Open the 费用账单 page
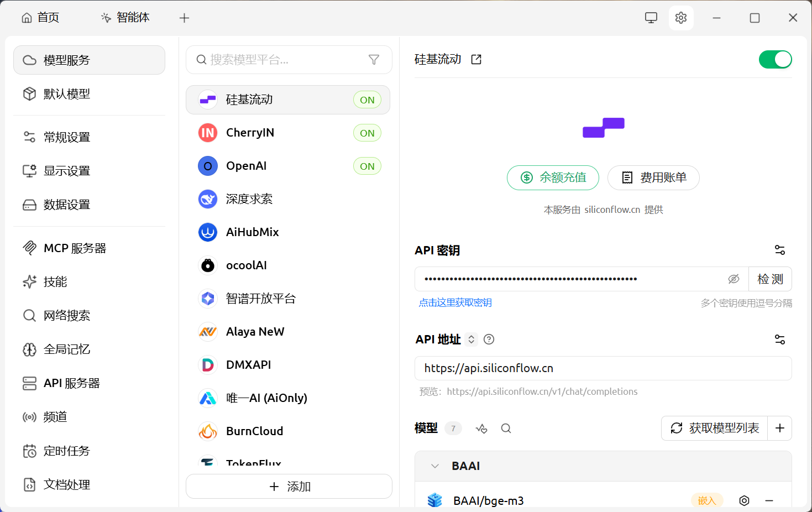 click(x=653, y=177)
